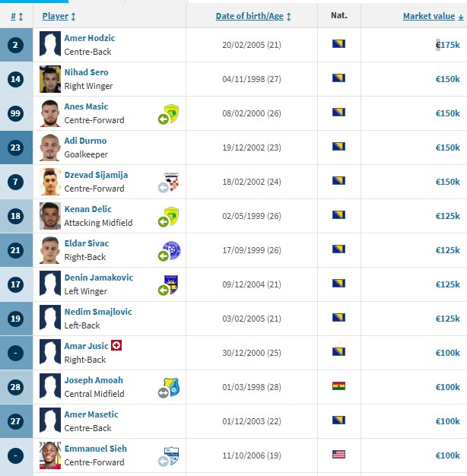The height and width of the screenshot is (476, 467).
Task: Click Emmanuel Sieh's player photo
Action: 50,455
